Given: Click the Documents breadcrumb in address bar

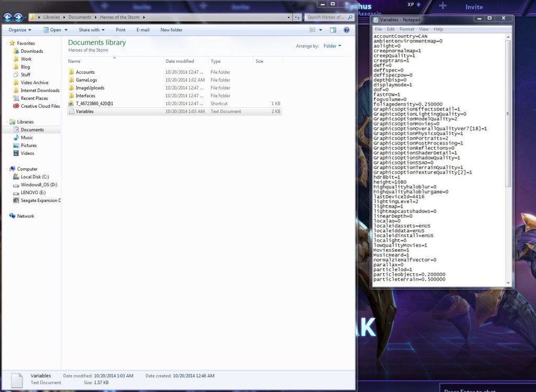Looking at the screenshot, I should click(80, 17).
